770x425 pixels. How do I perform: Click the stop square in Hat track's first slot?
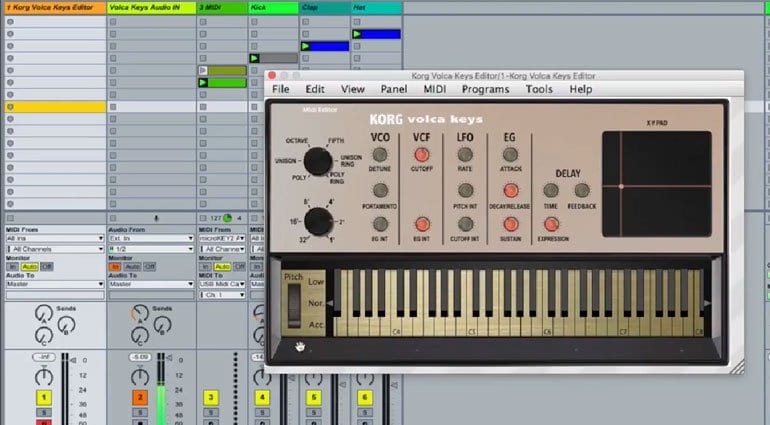(357, 22)
